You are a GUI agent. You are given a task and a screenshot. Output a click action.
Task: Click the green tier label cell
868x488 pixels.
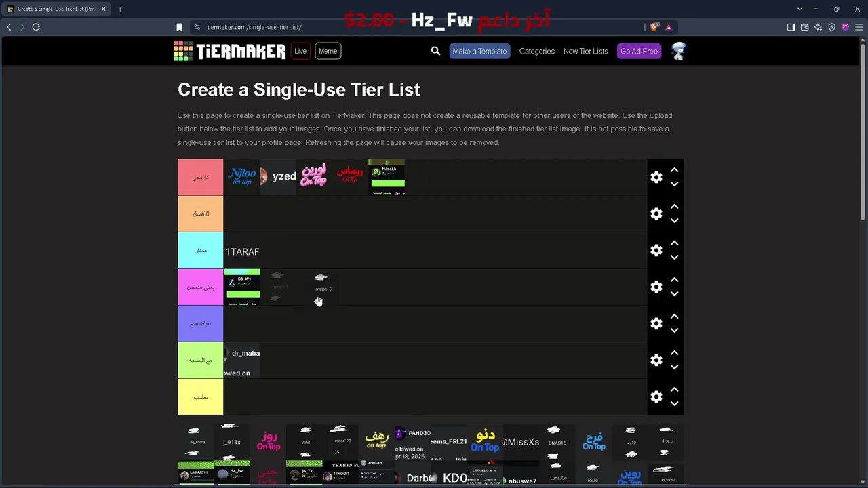point(200,361)
